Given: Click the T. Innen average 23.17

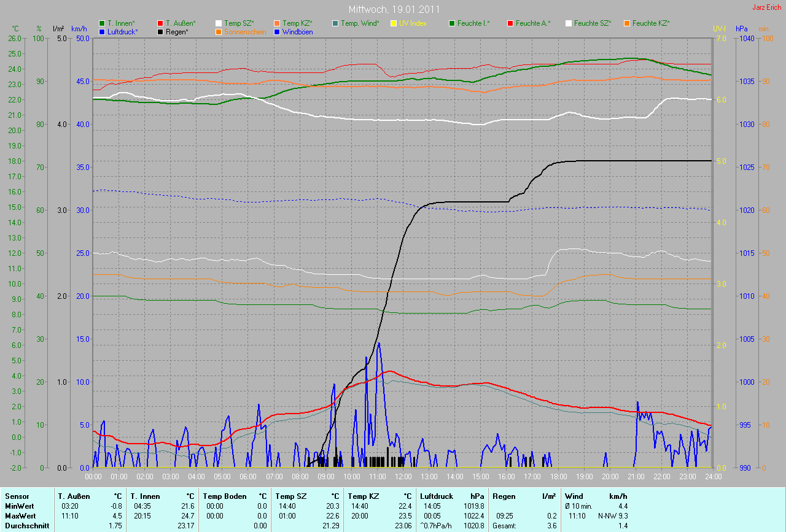Looking at the screenshot, I should [x=186, y=526].
